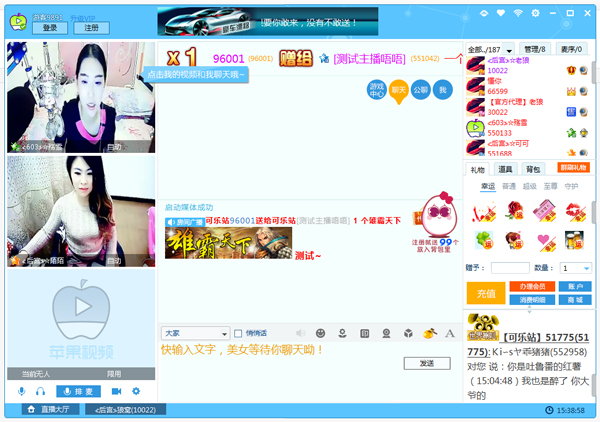Select the 超级 gift category

pos(530,186)
